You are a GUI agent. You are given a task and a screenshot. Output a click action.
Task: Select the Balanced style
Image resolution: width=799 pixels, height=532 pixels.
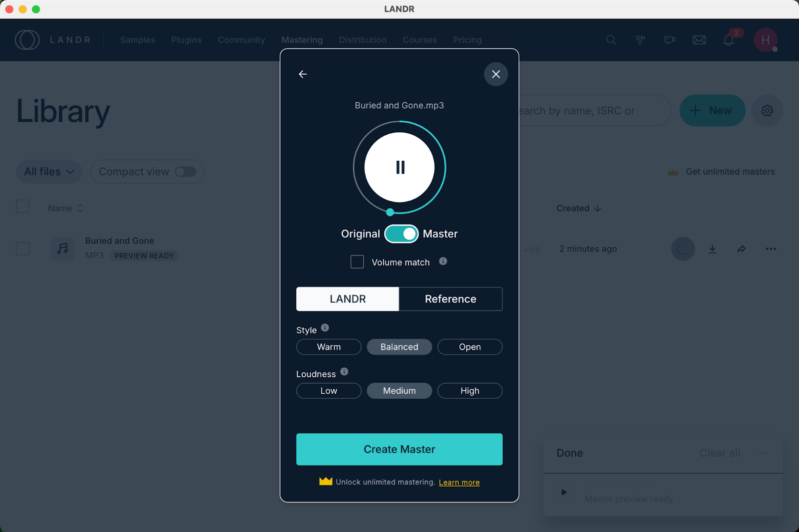click(x=399, y=347)
